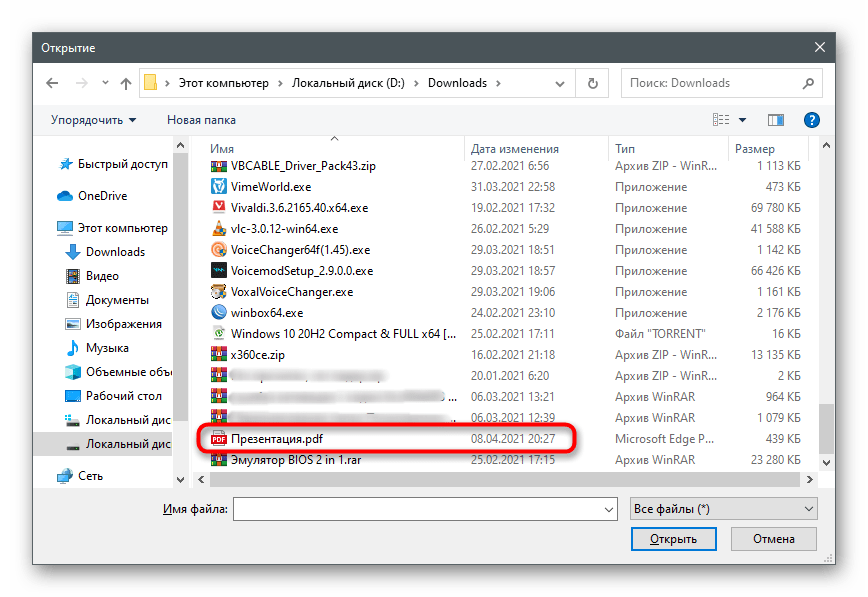Sort files by Дата изменения column
Viewport: 868px width, 597px height.
(x=514, y=149)
